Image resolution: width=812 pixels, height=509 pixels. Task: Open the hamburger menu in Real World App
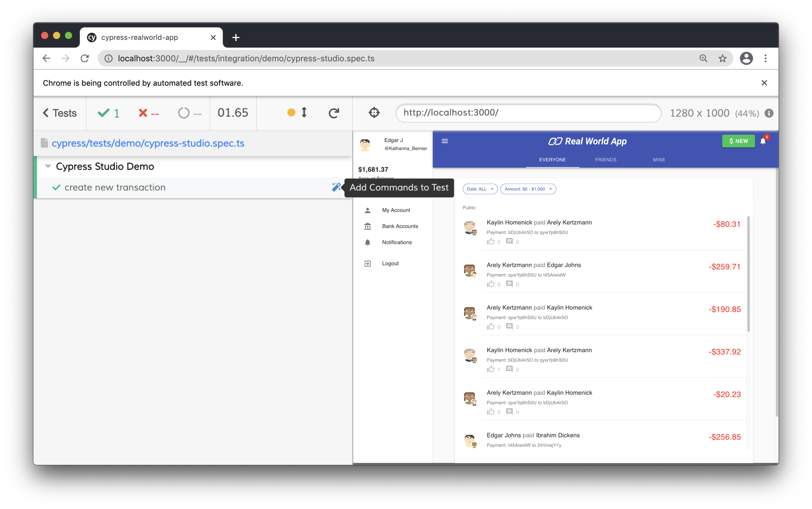(x=445, y=141)
